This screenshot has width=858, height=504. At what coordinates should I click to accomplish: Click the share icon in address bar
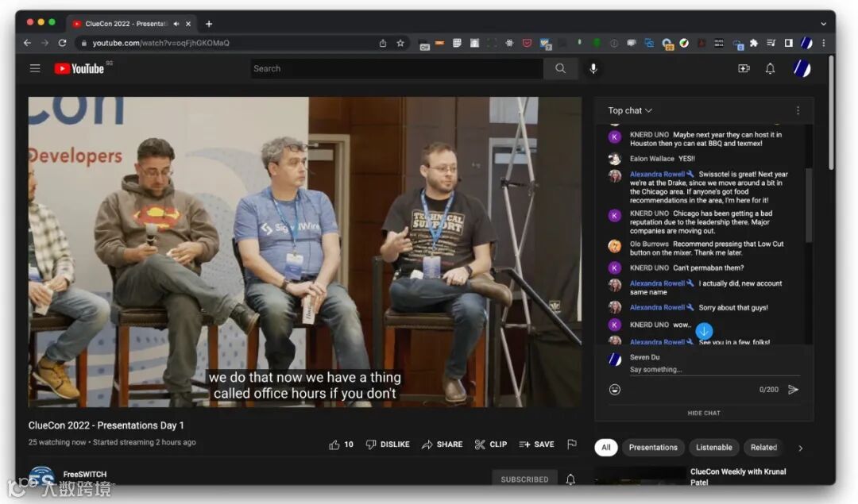point(382,43)
